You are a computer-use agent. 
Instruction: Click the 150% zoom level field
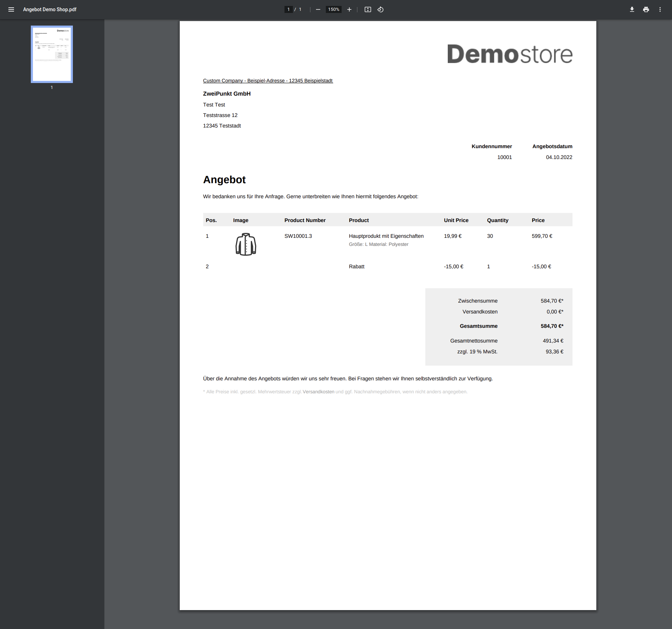coord(334,9)
